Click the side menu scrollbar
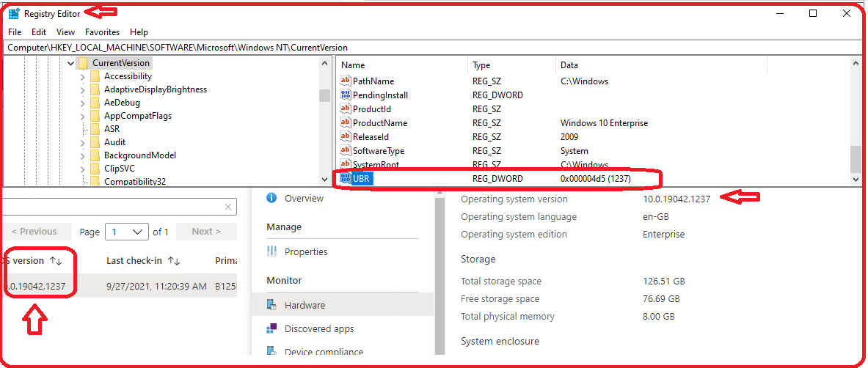Viewport: 868px width, 368px height. coord(440,274)
